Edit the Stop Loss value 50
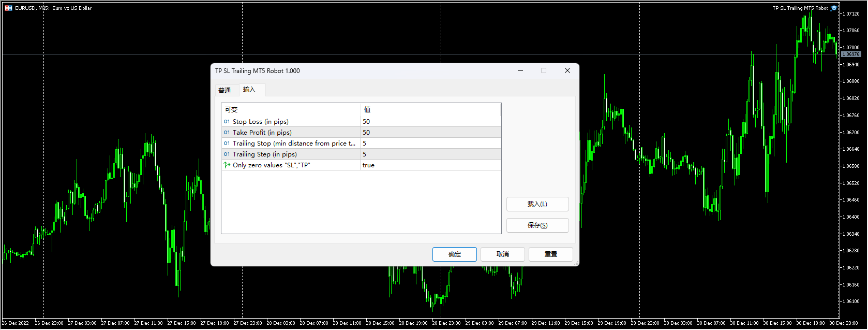Screen dimensions: 868x330 click(x=430, y=122)
